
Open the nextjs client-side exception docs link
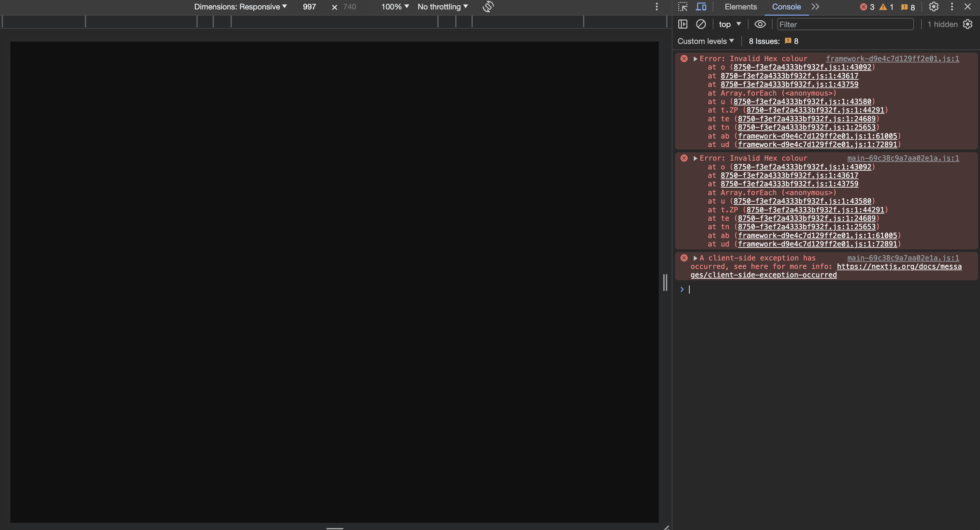tap(898, 266)
